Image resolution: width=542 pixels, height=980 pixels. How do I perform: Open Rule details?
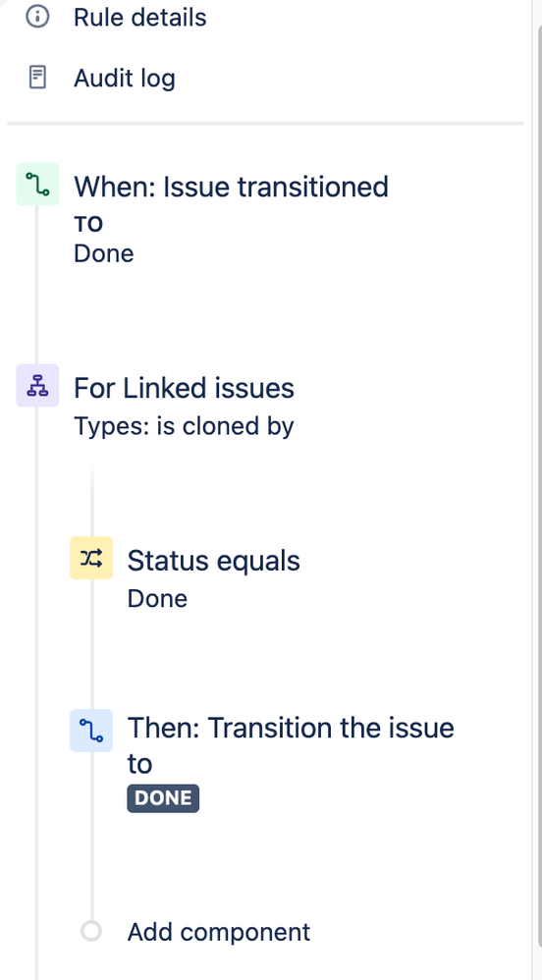[140, 17]
